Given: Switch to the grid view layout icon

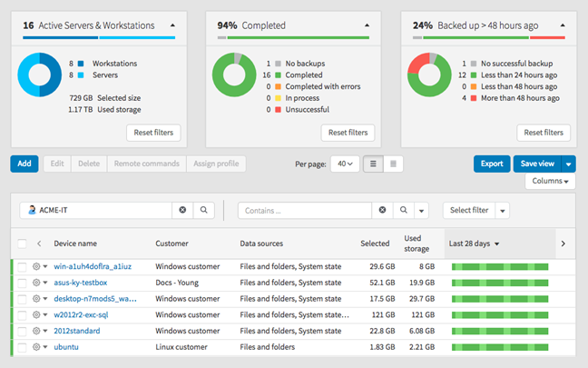Looking at the screenshot, I should pos(394,164).
